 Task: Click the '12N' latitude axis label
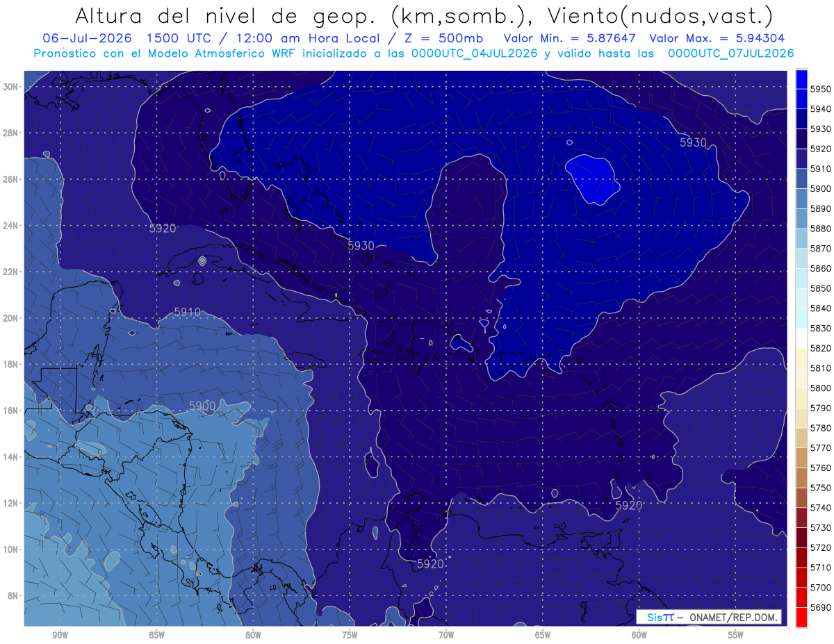(11, 504)
